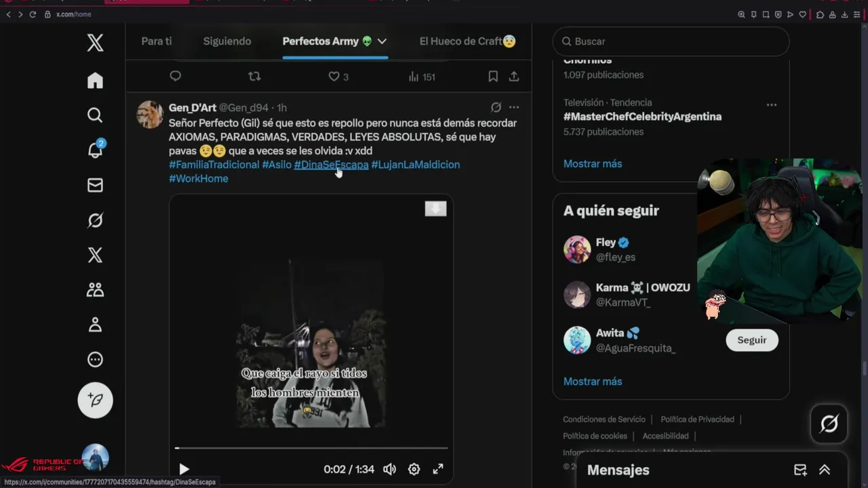
Task: Open three-dot menu on Gen_D'Art's post
Action: click(514, 107)
